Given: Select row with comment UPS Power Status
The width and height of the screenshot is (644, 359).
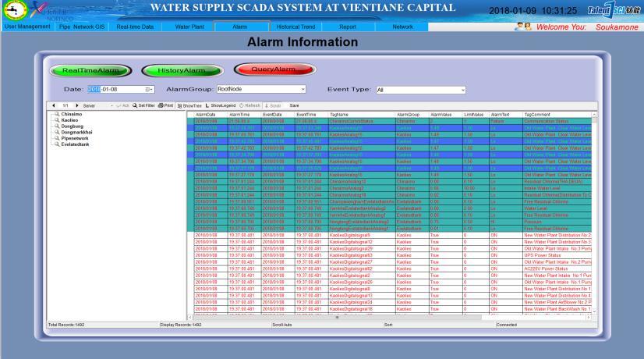Looking at the screenshot, I should 389,255.
